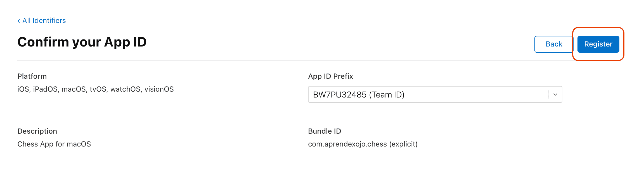Click the Chess App for macOS description
Screen dimensions: 644x172
coord(54,144)
